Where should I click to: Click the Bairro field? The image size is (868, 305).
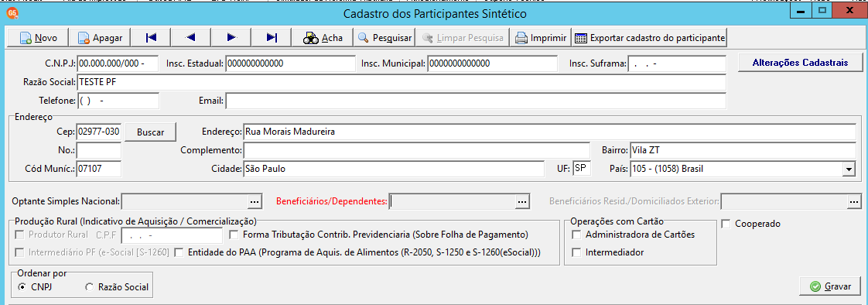[x=743, y=150]
